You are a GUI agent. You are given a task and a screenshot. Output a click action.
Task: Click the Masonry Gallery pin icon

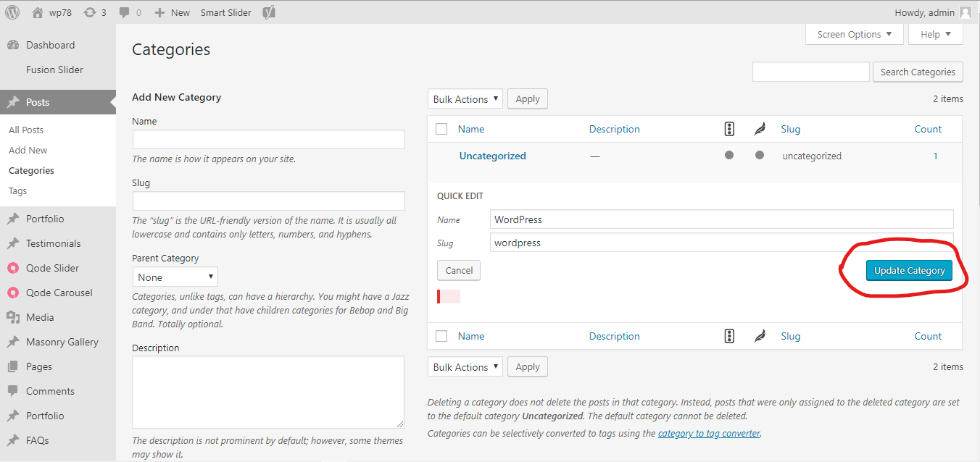point(13,342)
